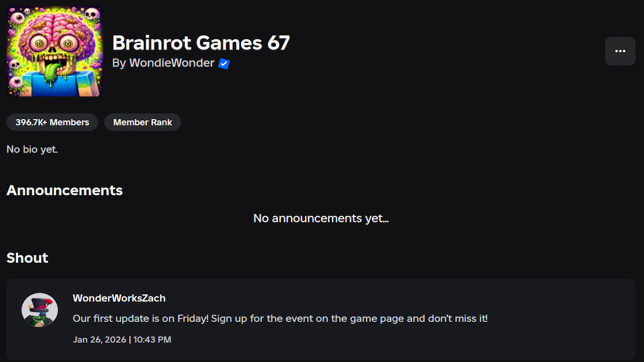Click the 'Our first update' shout message

click(x=280, y=319)
